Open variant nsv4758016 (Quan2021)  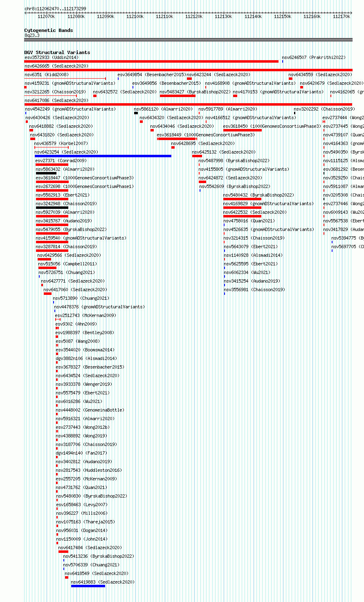pos(249,221)
